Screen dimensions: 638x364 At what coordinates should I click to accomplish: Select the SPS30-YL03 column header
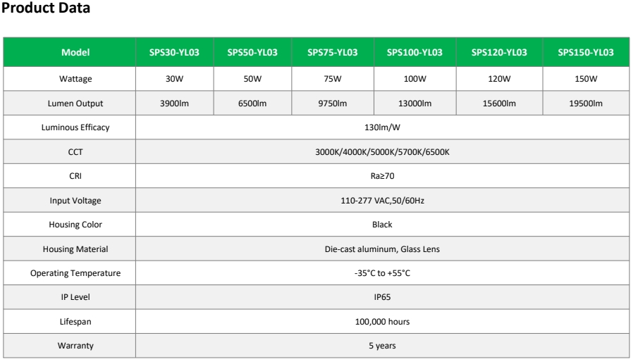point(175,52)
